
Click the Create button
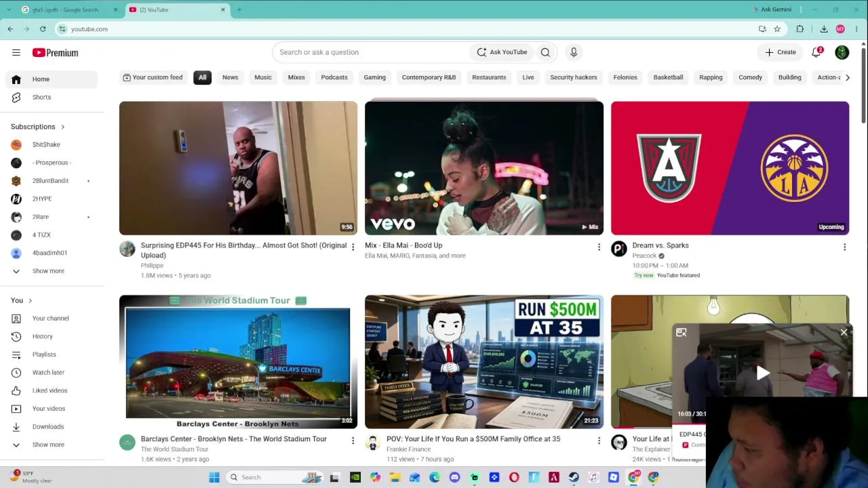[781, 52]
